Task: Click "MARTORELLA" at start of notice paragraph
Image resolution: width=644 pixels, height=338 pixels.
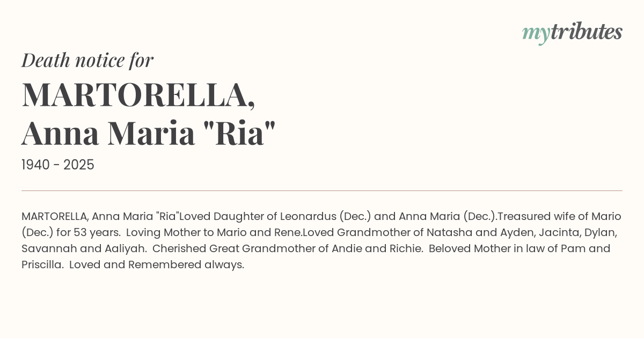Action: coord(54,216)
